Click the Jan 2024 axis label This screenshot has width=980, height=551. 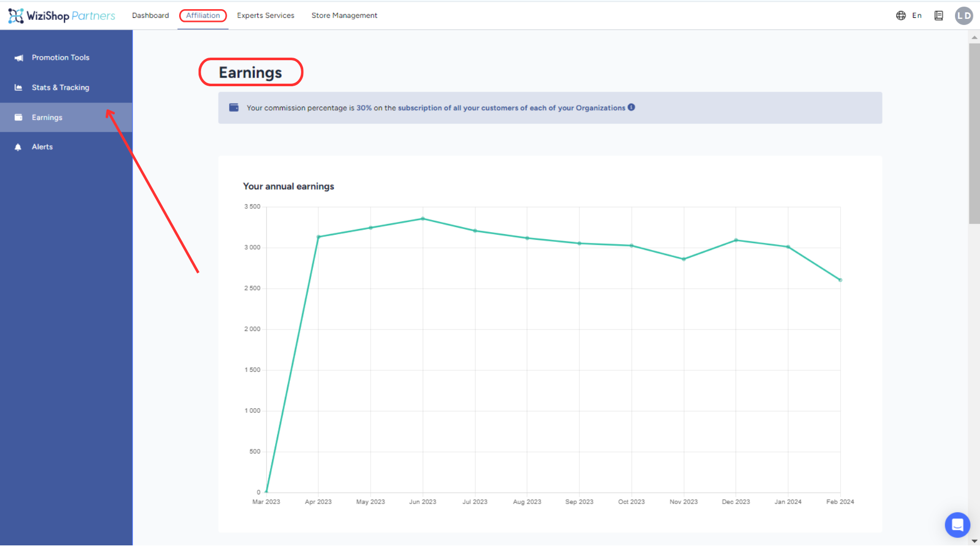pyautogui.click(x=788, y=502)
